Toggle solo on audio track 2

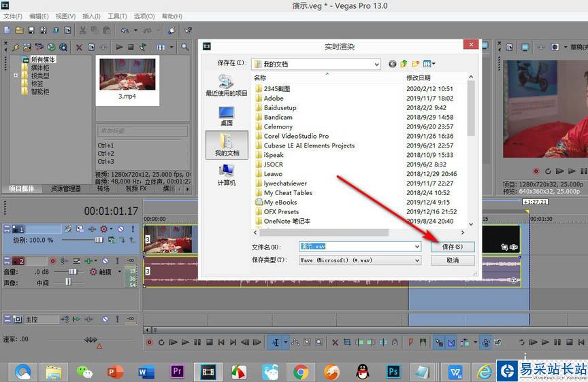[x=117, y=260]
